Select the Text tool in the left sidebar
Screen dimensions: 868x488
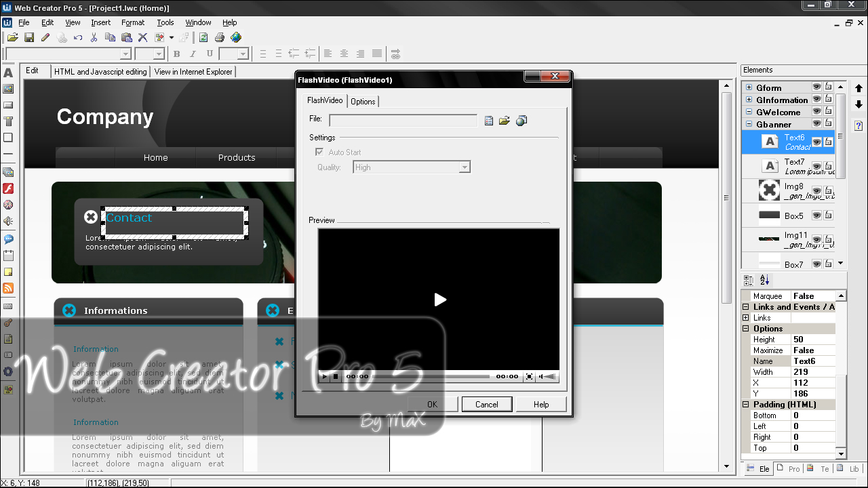(x=8, y=73)
